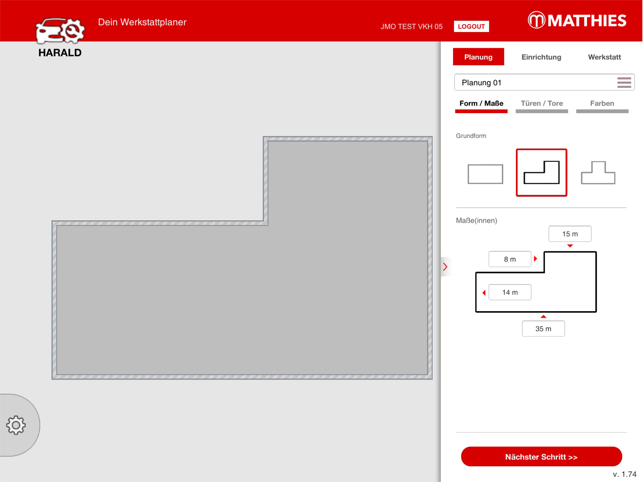The image size is (643, 482).
Task: Open the Farben sub-tab
Action: click(x=602, y=104)
